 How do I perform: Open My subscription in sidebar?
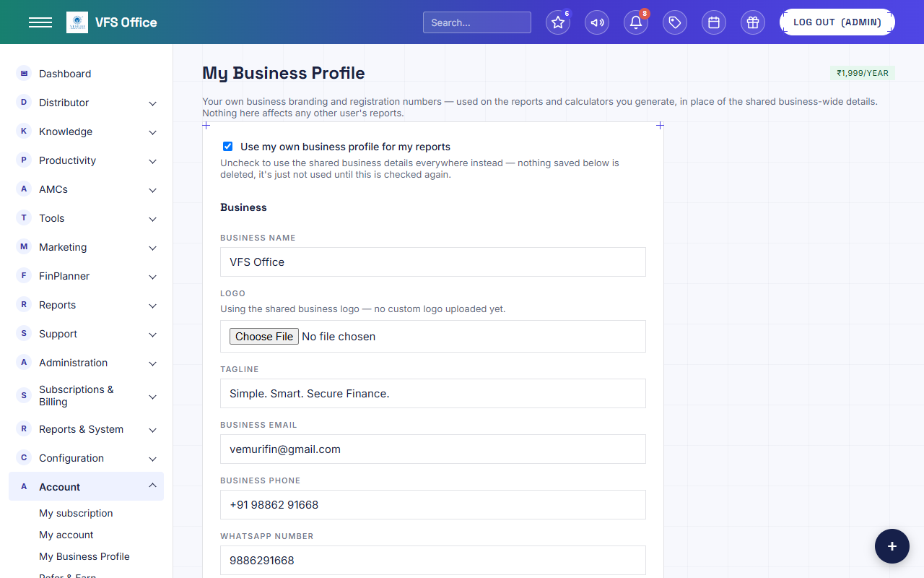(x=76, y=513)
